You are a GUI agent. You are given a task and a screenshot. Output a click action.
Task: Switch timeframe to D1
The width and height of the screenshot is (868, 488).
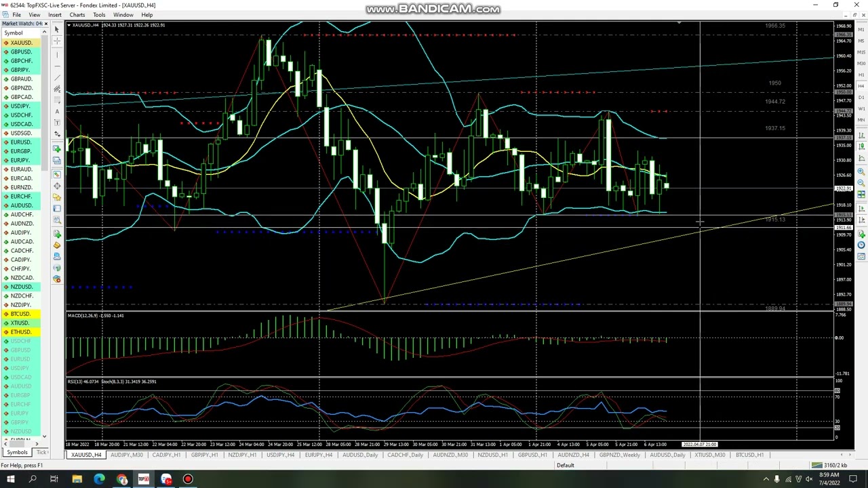point(861,97)
